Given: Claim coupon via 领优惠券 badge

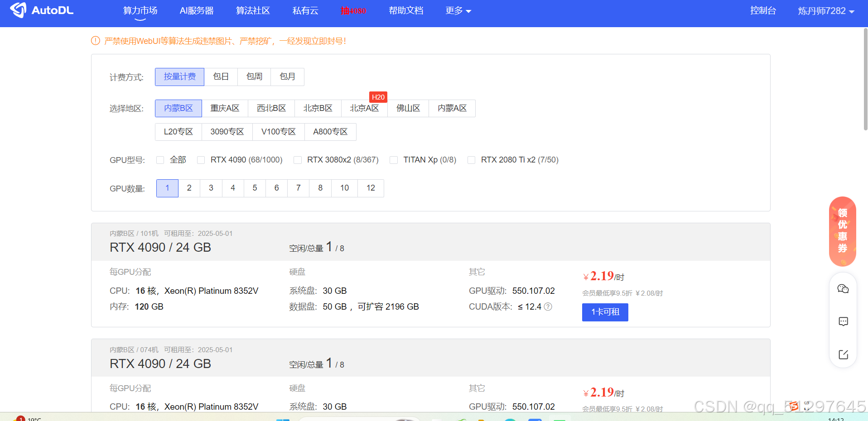Looking at the screenshot, I should click(843, 231).
